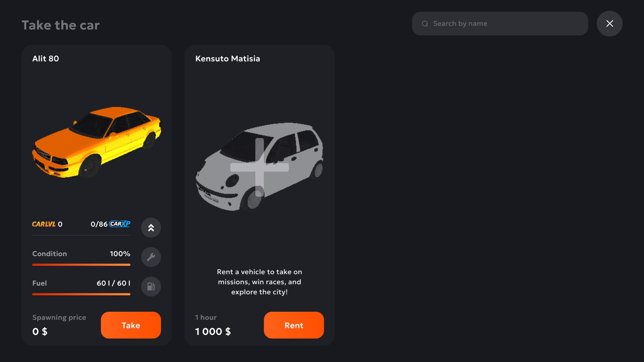Close the Take the car screen
Screen dimensions: 644x362
(x=609, y=23)
